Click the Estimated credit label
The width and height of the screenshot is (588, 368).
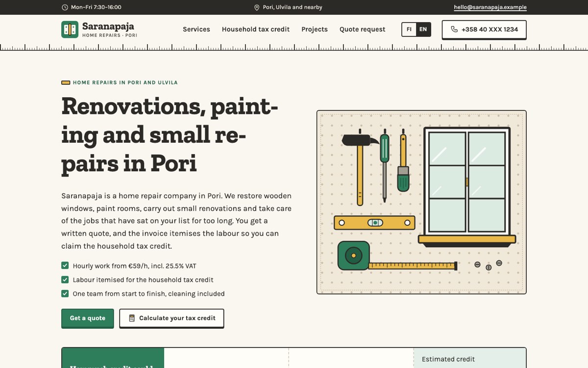click(x=448, y=359)
